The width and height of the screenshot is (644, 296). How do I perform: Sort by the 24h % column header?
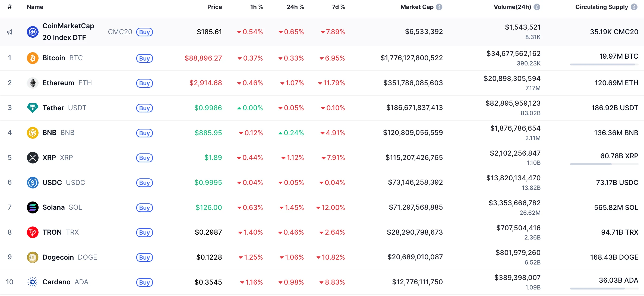pos(295,7)
